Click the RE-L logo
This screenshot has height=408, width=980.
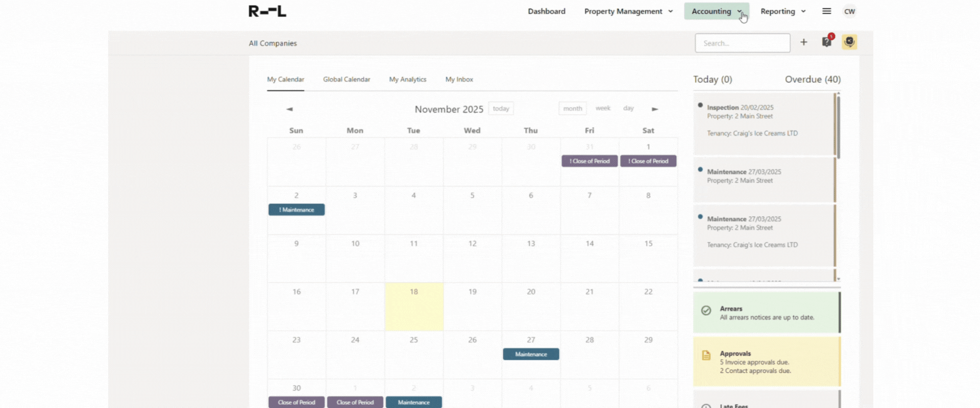pos(267,11)
